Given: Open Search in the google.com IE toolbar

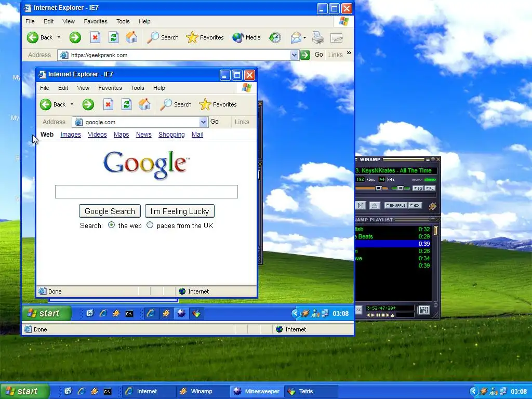Looking at the screenshot, I should [x=176, y=104].
